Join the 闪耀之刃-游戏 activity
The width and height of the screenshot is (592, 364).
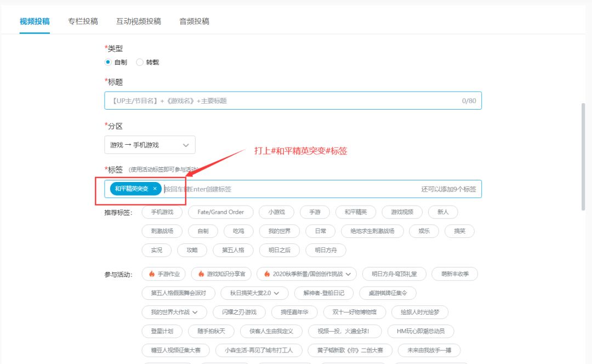(239, 312)
